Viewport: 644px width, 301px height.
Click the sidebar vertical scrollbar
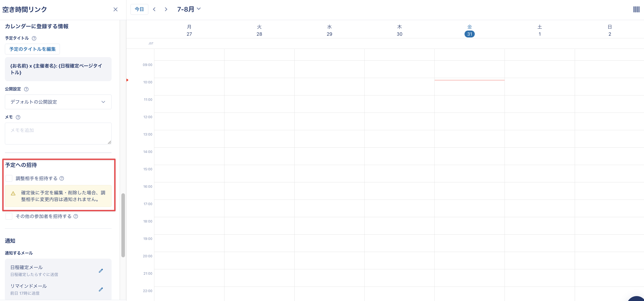[x=123, y=225]
